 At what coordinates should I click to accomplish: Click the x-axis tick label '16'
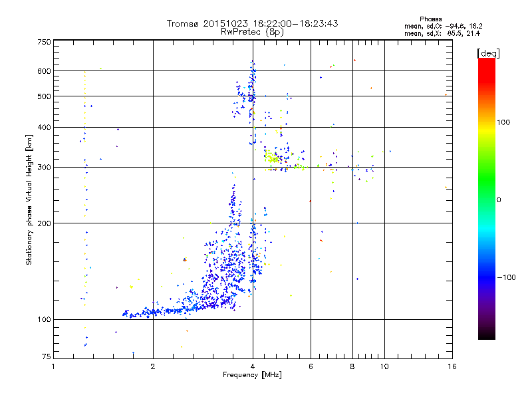click(x=452, y=366)
